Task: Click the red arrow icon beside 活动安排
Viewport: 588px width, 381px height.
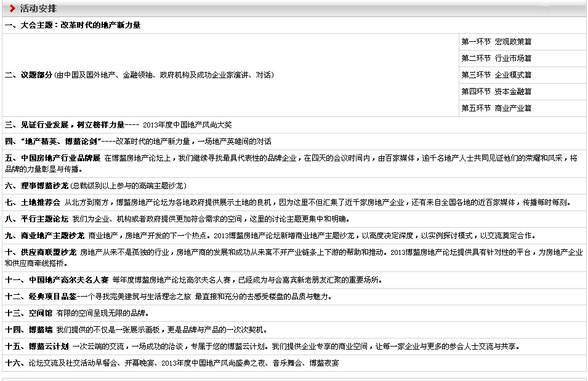Action: pyautogui.click(x=12, y=8)
